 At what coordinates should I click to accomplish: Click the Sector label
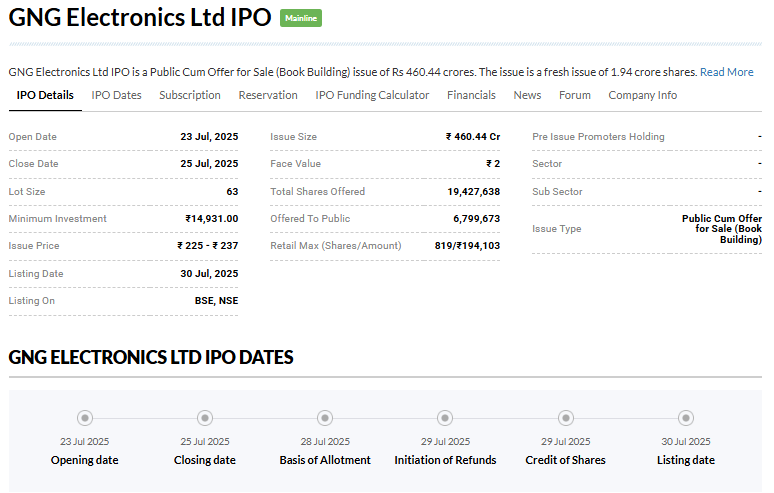[x=547, y=164]
